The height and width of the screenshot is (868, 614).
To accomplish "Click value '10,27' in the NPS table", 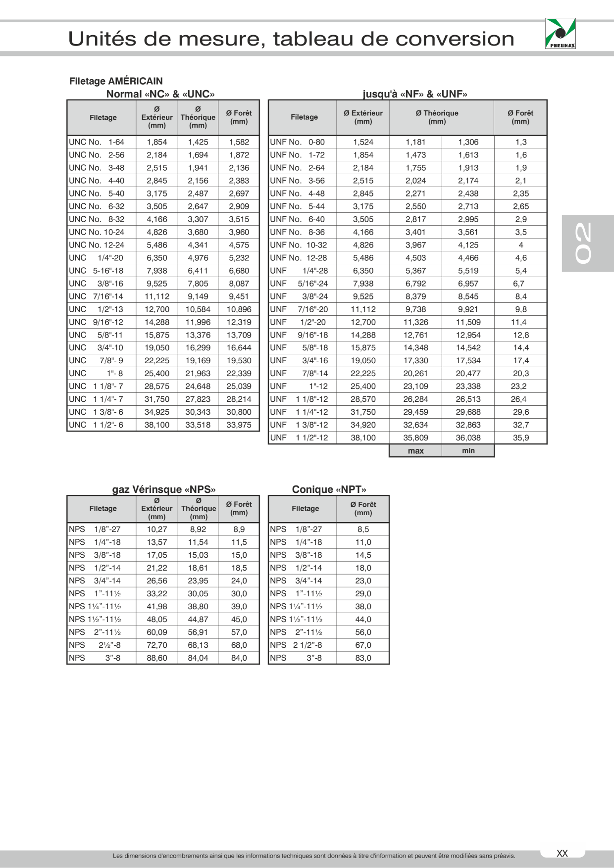I will click(x=157, y=530).
